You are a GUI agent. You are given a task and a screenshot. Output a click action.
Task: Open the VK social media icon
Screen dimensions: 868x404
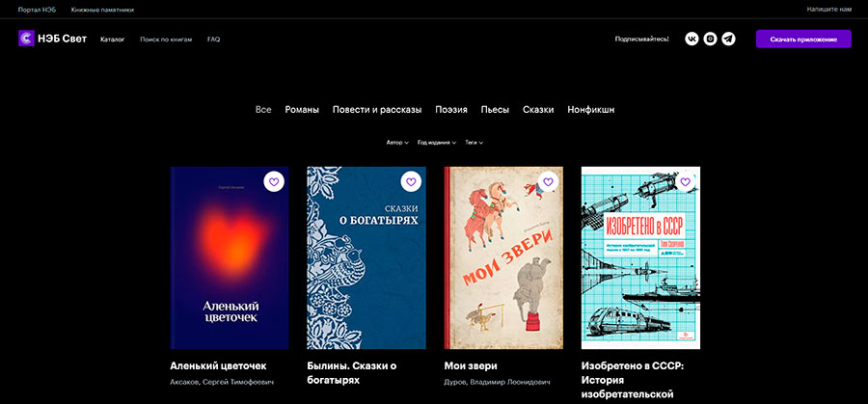tap(692, 39)
